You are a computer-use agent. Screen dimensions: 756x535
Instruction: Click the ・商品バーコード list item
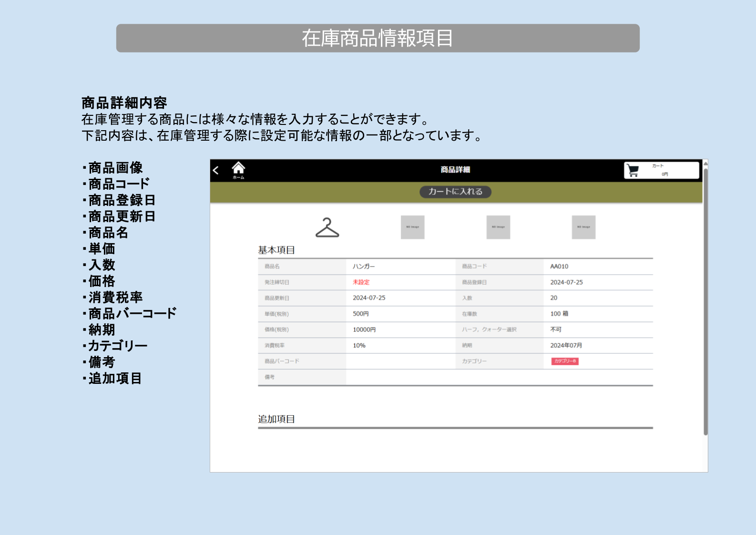pos(129,314)
